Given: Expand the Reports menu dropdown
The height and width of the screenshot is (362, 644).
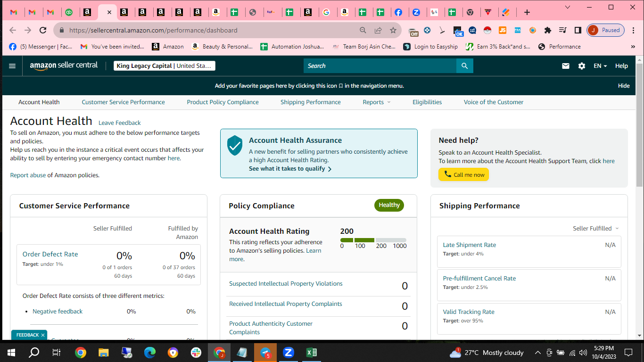Looking at the screenshot, I should (x=377, y=102).
